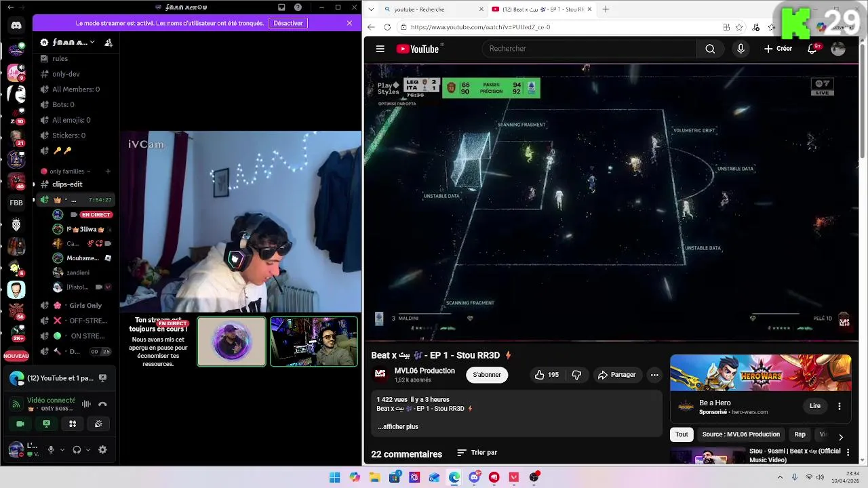Open MVL06 Production channel link

click(x=425, y=371)
